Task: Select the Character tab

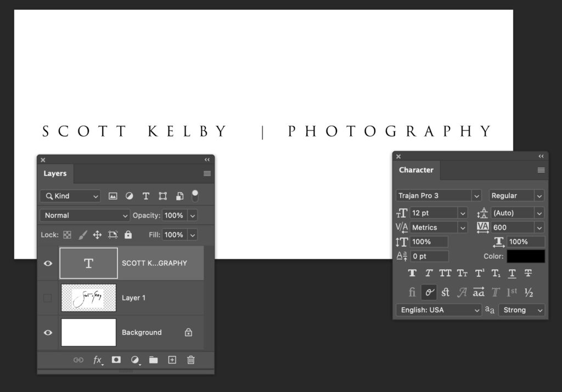Action: point(416,170)
